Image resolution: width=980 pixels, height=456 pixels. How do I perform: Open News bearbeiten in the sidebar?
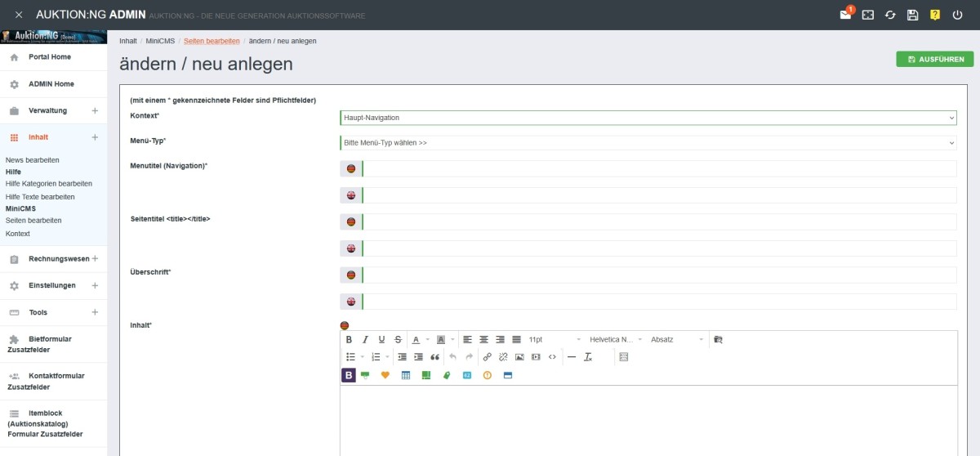click(32, 160)
